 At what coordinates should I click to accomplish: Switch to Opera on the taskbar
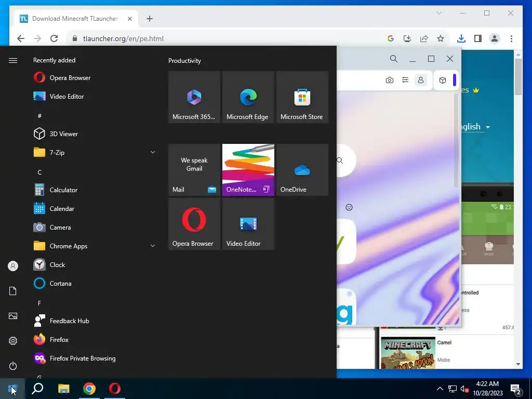(x=115, y=389)
